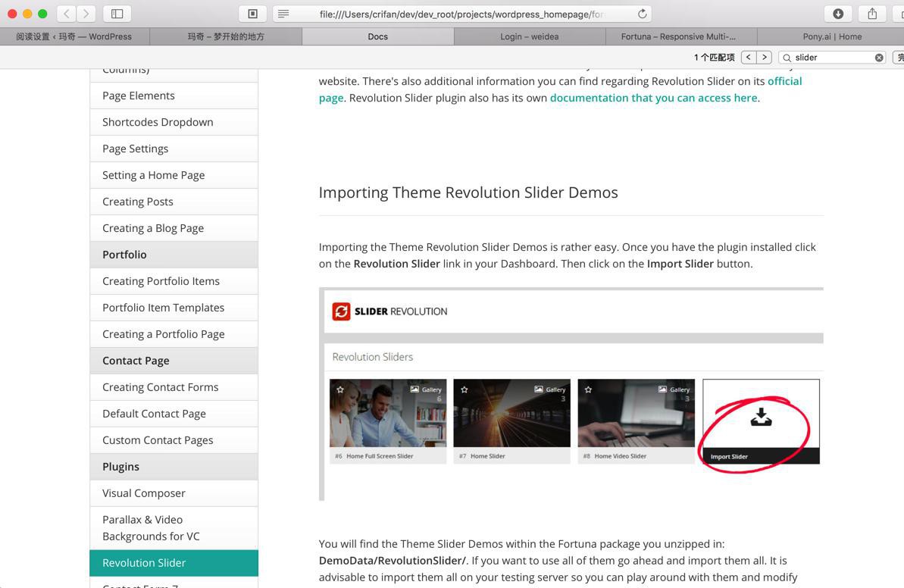This screenshot has height=588, width=904.
Task: Click the Home Slider railway thumbnail
Action: coord(511,413)
